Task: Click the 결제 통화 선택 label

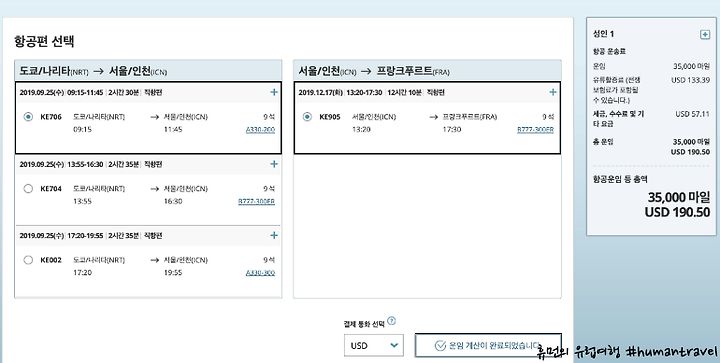Action: 364,324
